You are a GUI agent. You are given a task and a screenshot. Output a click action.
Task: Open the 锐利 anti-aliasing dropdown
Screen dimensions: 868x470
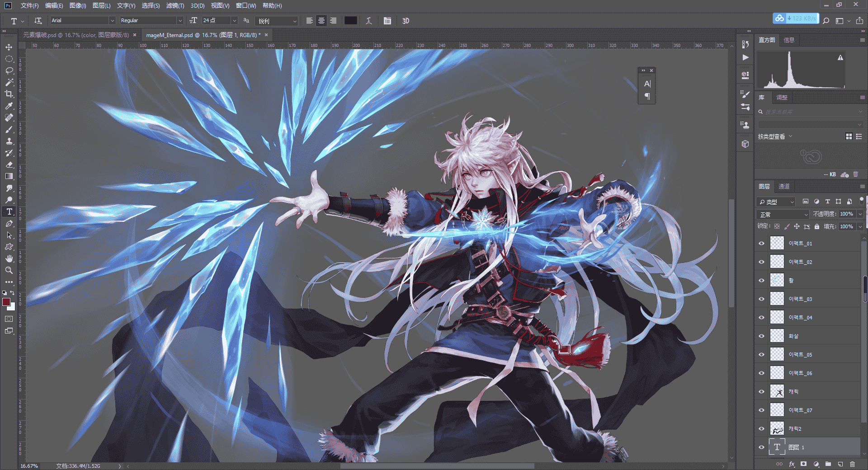pos(277,21)
